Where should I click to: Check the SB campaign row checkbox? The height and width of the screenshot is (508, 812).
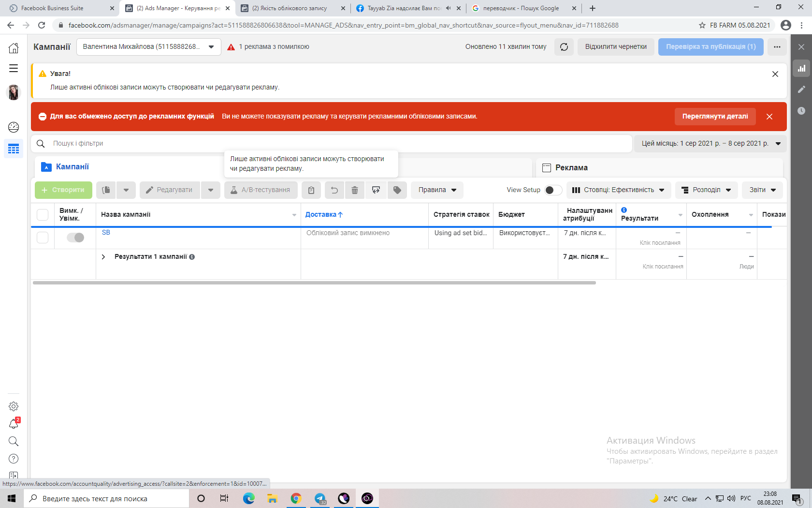coord(43,238)
